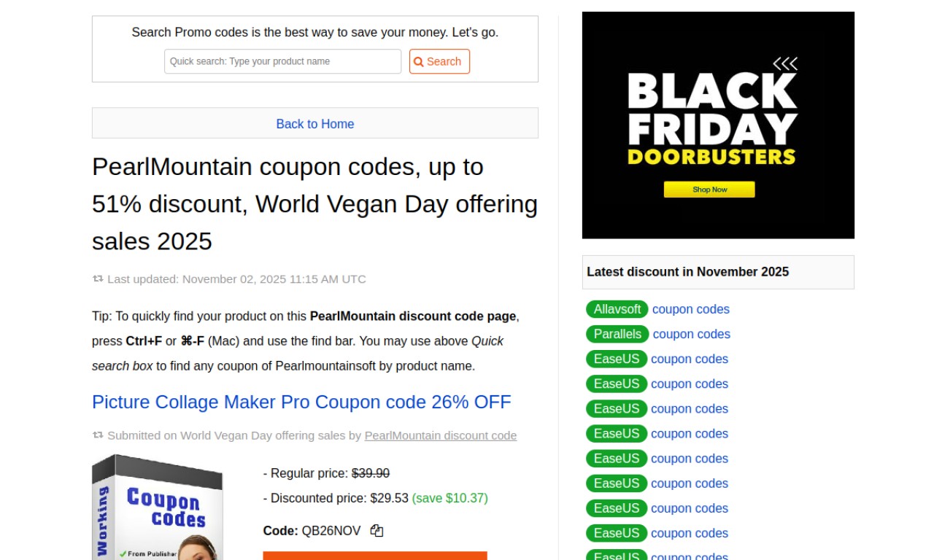Open the coupon codes link next to Allavsoft
The width and height of the screenshot is (934, 560).
click(690, 309)
